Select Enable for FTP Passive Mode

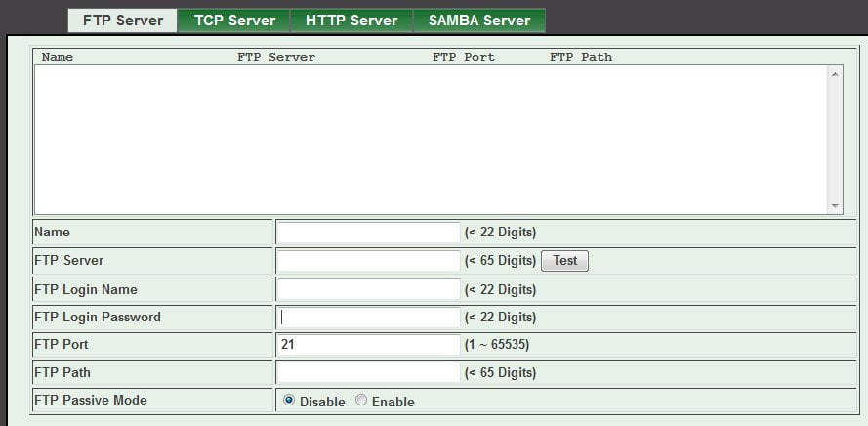[361, 401]
